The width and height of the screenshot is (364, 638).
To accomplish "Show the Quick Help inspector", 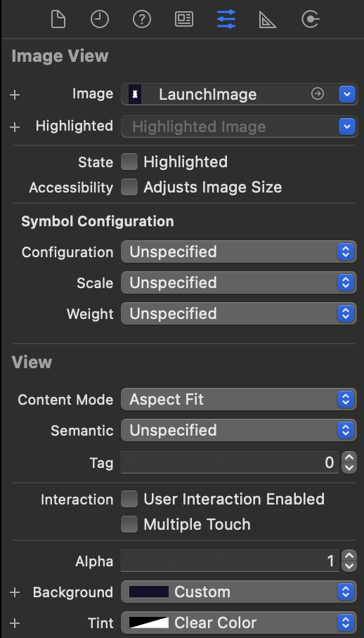I will 142,19.
